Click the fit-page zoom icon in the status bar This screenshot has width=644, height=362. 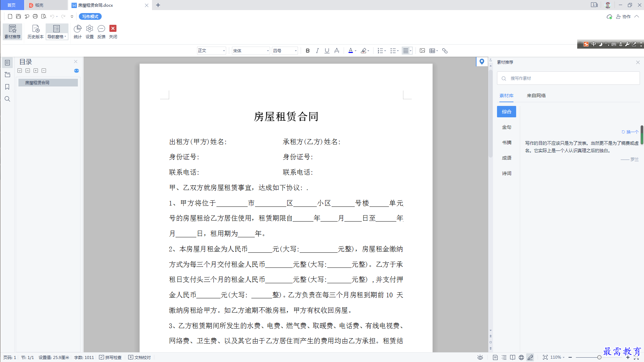click(x=545, y=357)
